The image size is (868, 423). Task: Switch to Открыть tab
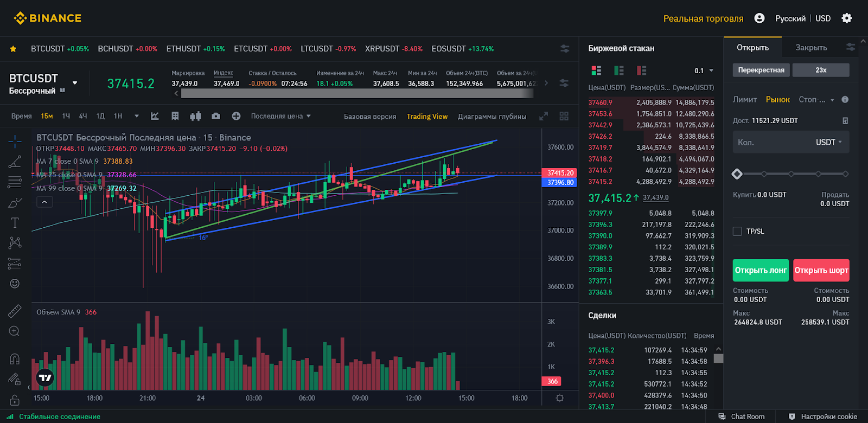coord(752,48)
